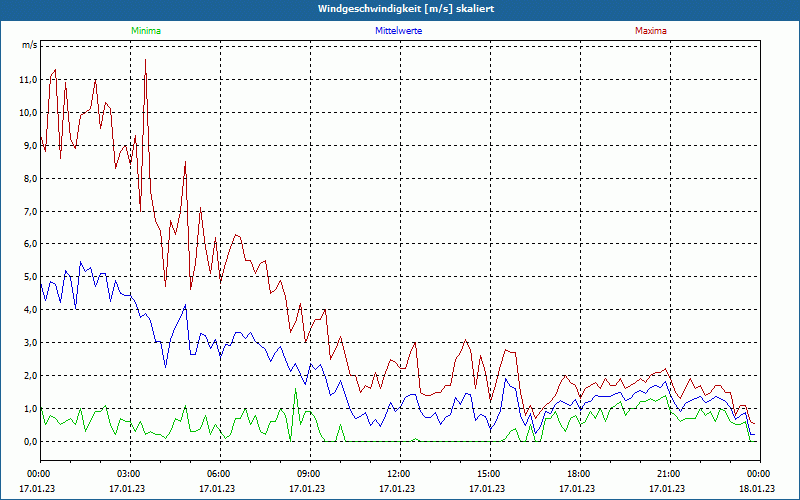Click the 18.01.23 date label
This screenshot has height=500, width=800.
coord(757,489)
